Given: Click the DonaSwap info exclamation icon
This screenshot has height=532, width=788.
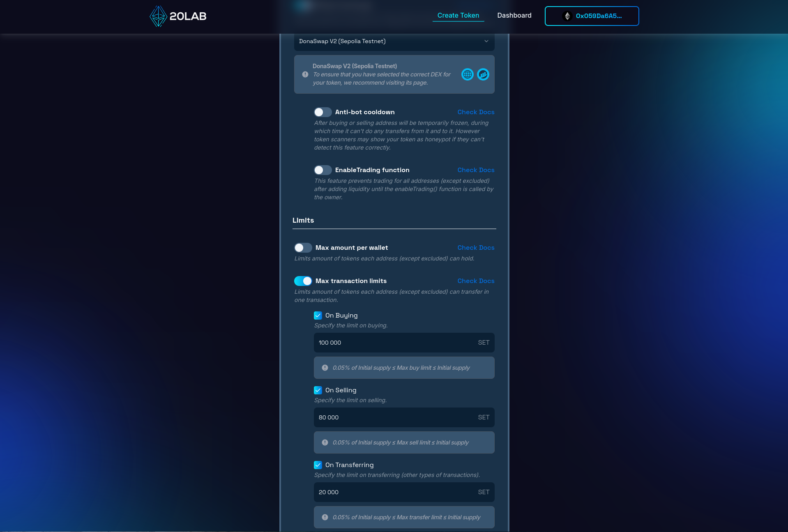Looking at the screenshot, I should click(305, 74).
